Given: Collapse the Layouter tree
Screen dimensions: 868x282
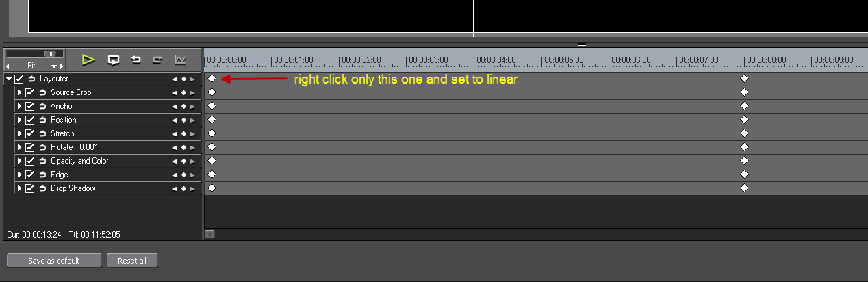Looking at the screenshot, I should click(x=9, y=79).
